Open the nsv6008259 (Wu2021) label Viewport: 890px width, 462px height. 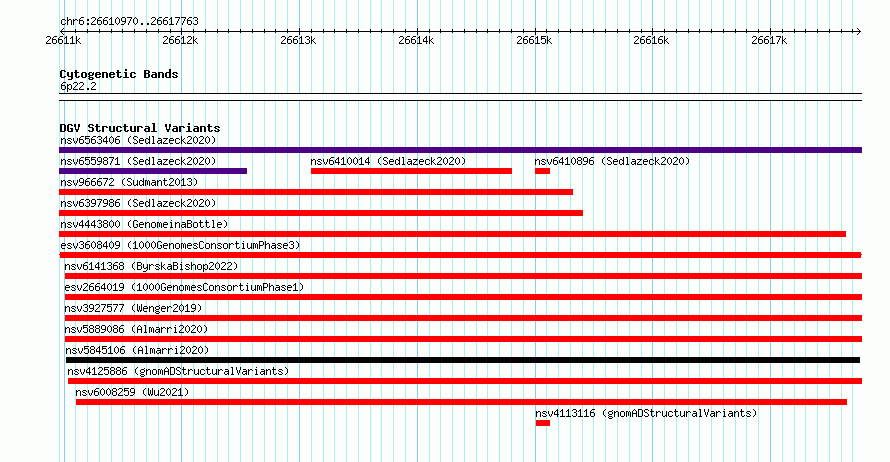(132, 392)
